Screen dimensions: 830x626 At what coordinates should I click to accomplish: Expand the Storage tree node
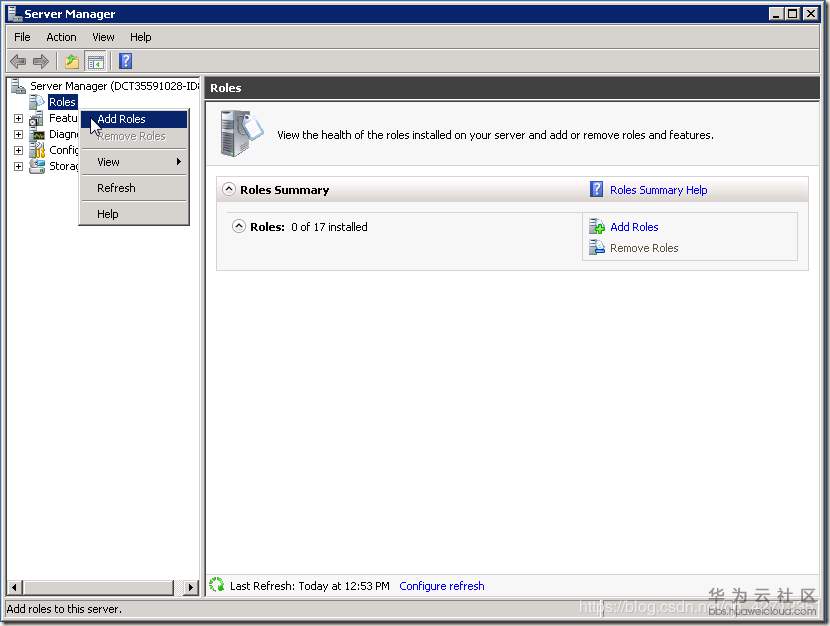click(18, 166)
